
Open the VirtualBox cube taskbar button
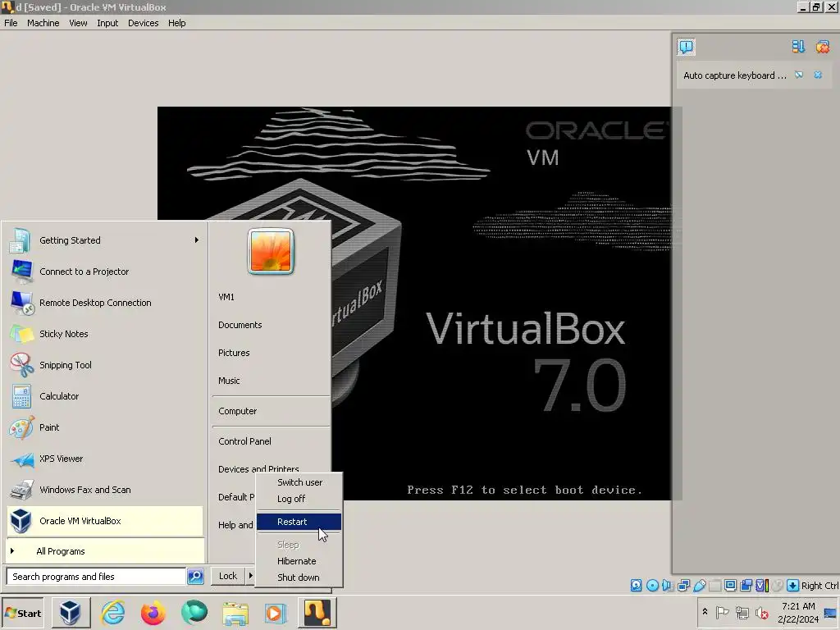71,612
